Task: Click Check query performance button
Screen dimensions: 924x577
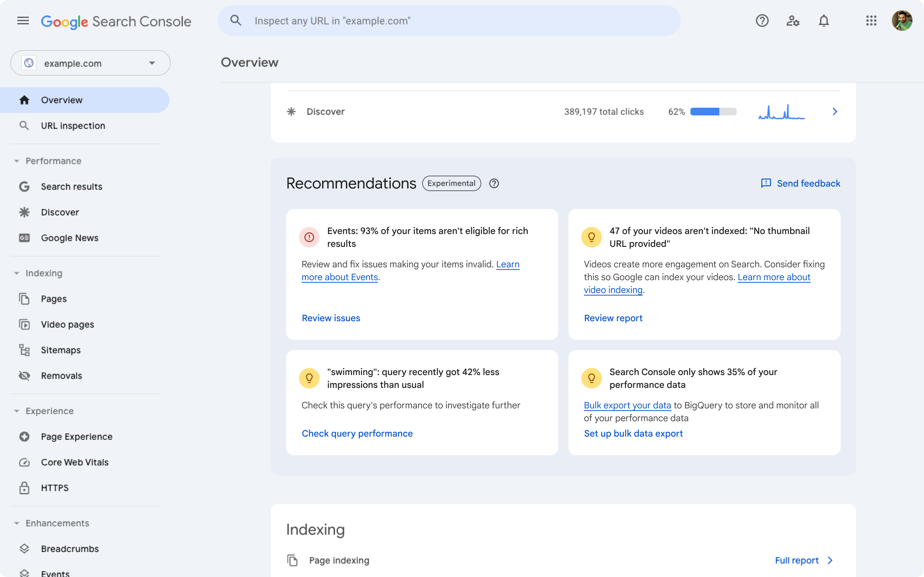Action: pyautogui.click(x=357, y=433)
